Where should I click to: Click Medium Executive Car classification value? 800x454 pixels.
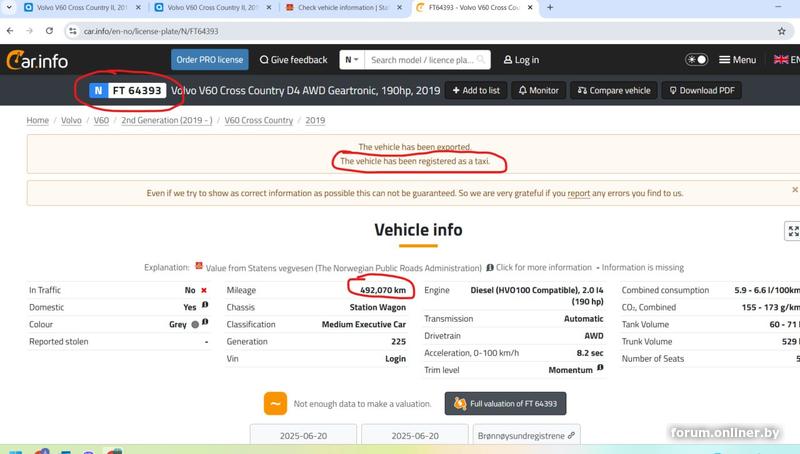364,324
